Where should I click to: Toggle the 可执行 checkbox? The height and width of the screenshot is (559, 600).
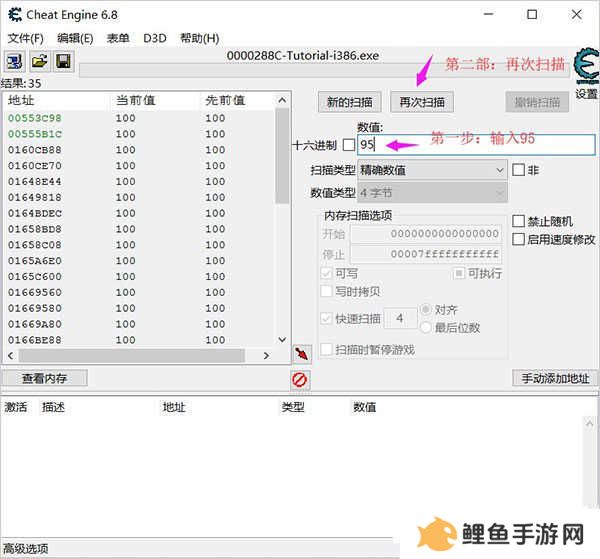(x=458, y=273)
